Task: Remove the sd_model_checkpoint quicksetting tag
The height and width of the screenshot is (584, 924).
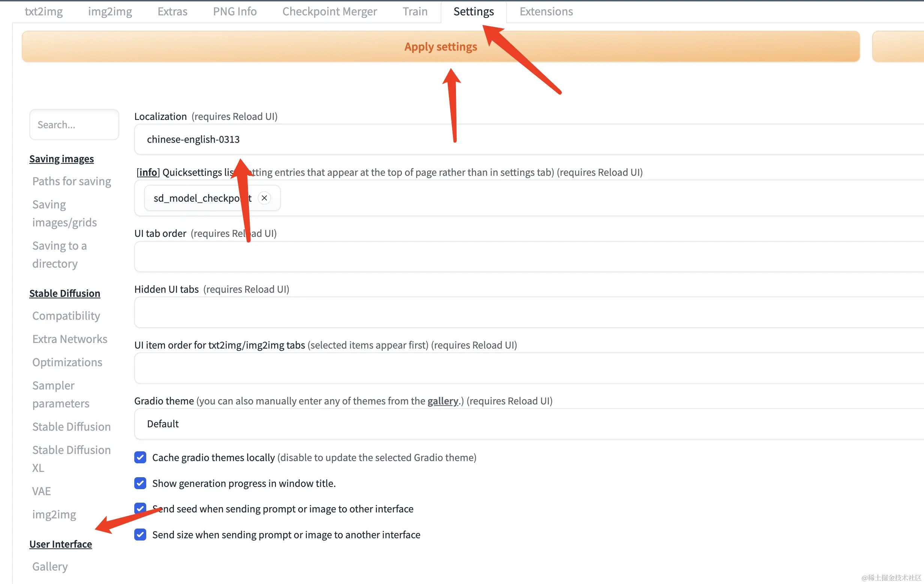Action: 264,198
